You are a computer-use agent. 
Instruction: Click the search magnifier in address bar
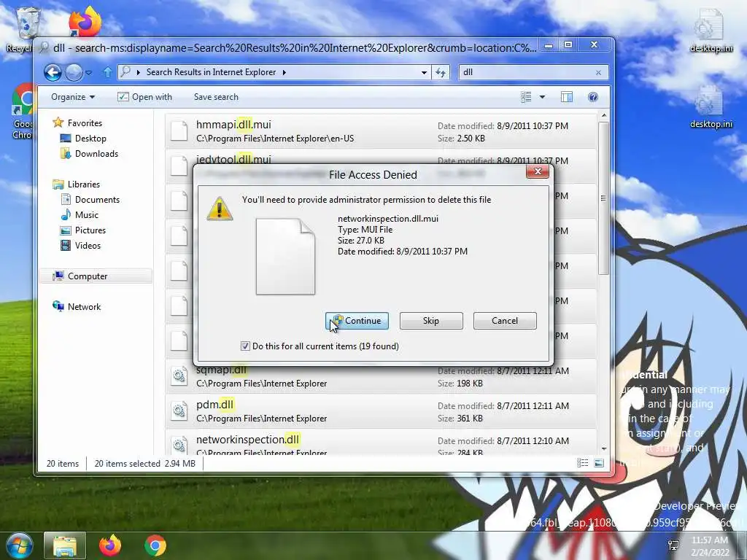[x=125, y=72]
